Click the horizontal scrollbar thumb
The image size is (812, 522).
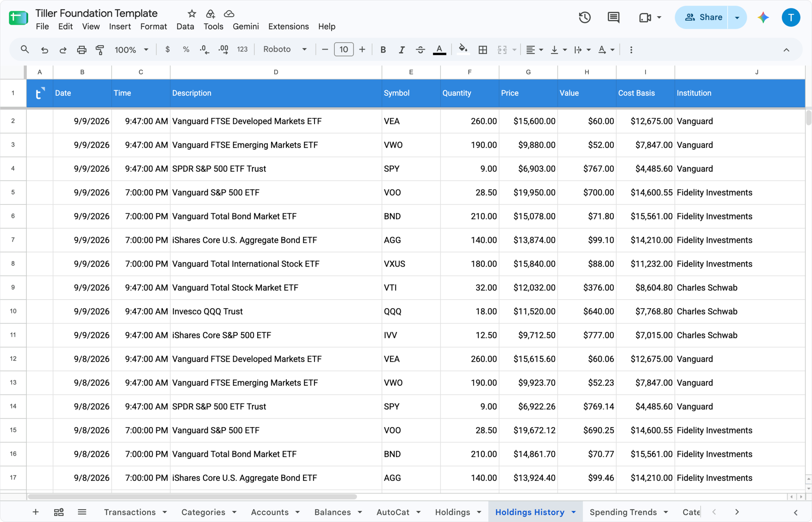coord(192,497)
